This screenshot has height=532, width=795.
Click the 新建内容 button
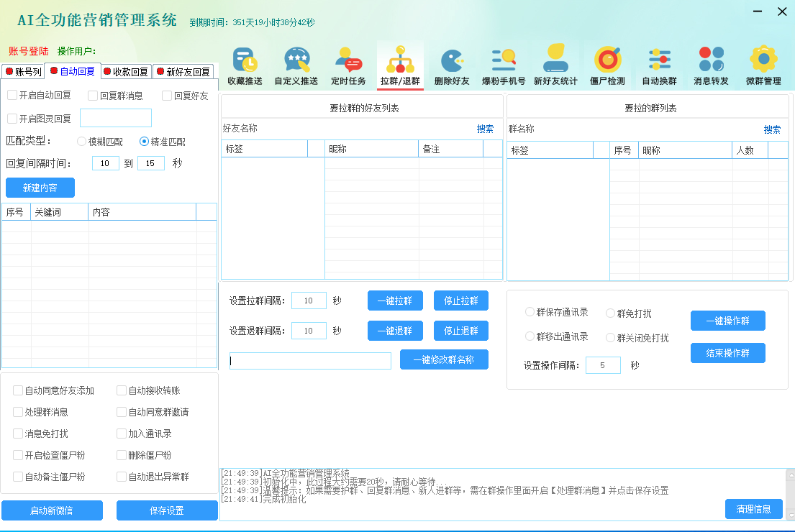pos(40,188)
